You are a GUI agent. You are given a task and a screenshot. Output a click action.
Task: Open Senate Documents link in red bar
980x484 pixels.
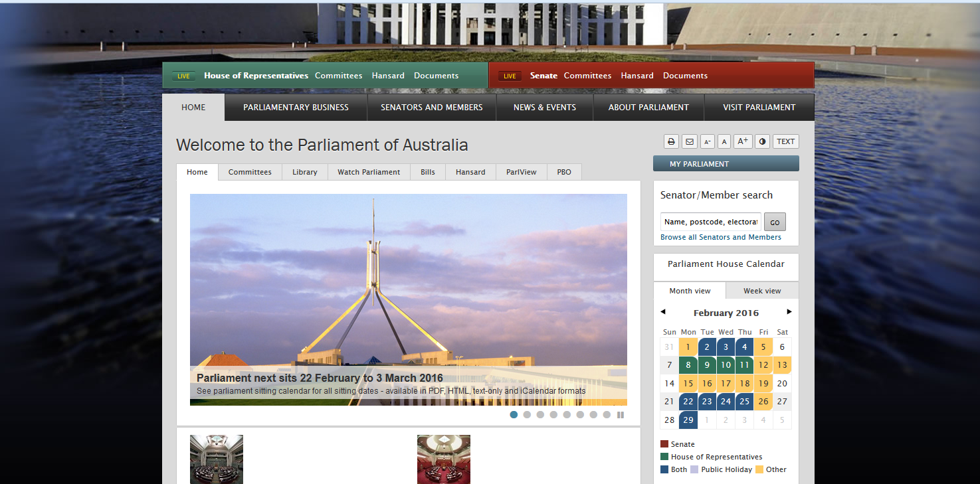(x=685, y=76)
